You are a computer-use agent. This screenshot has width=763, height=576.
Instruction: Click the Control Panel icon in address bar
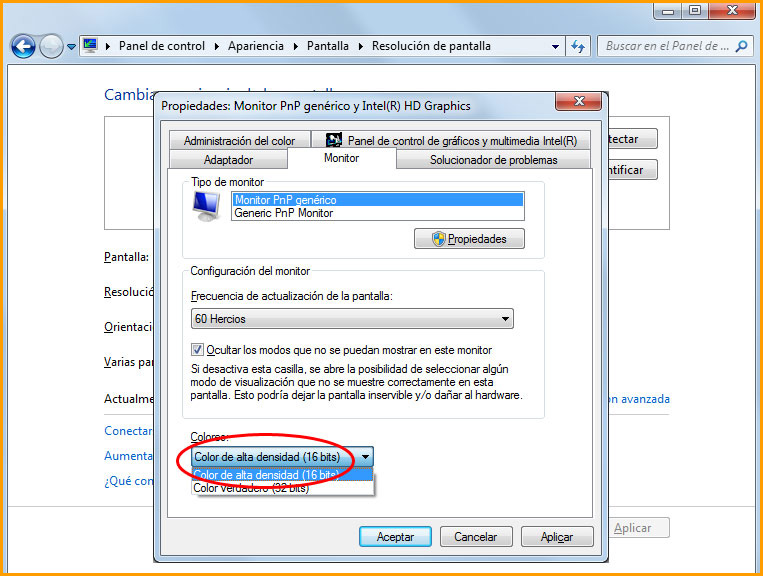pos(90,46)
